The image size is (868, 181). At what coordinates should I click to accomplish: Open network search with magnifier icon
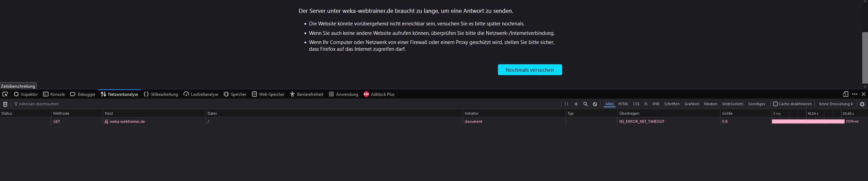(585, 104)
